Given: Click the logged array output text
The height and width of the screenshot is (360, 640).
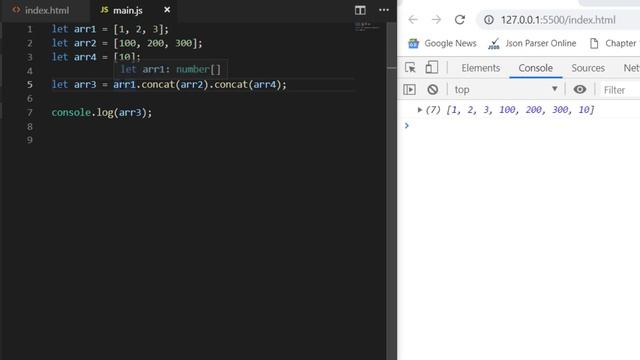Looking at the screenshot, I should tap(510, 110).
